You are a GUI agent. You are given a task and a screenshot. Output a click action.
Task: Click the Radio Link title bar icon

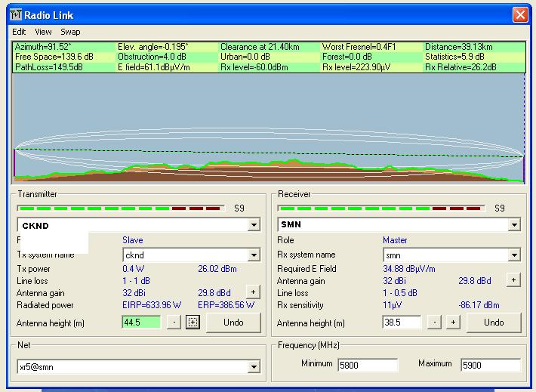[16, 15]
